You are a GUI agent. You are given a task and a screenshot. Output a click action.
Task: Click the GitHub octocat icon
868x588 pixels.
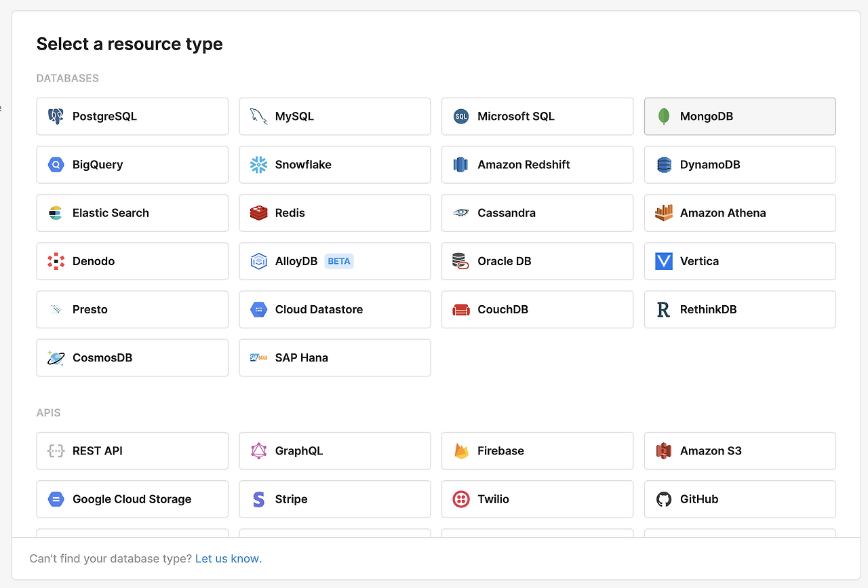click(x=664, y=499)
